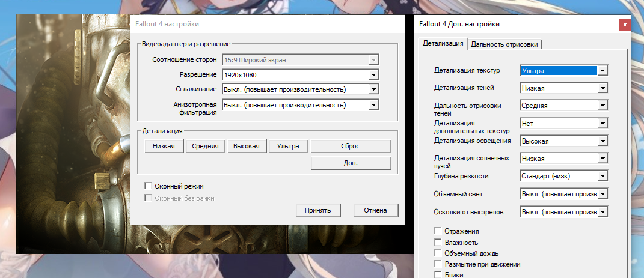Close the Fallout 4 advanced settings window
This screenshot has height=278, width=644.
coord(625,25)
